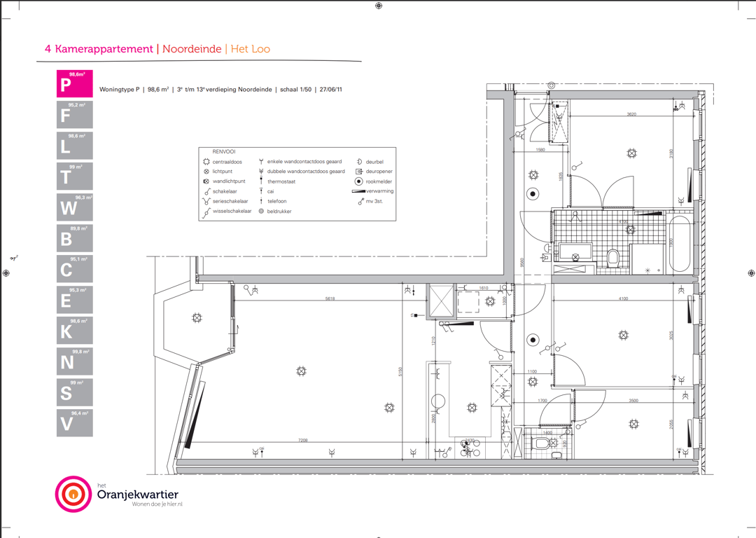Click the mv 3st. symbol in the legend
Screen dimensions: 756x538
tap(360, 202)
